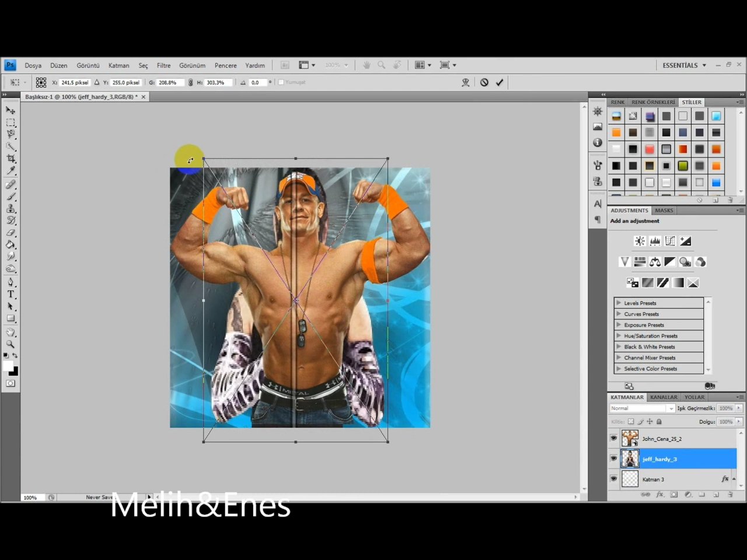Open the Katman menu
747x560 pixels.
[x=118, y=65]
